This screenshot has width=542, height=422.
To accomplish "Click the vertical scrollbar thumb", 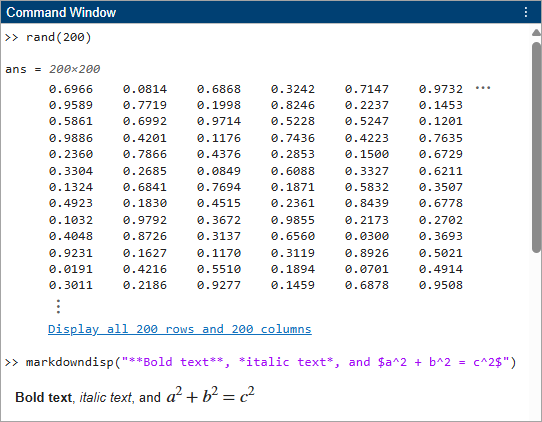I will point(536,147).
